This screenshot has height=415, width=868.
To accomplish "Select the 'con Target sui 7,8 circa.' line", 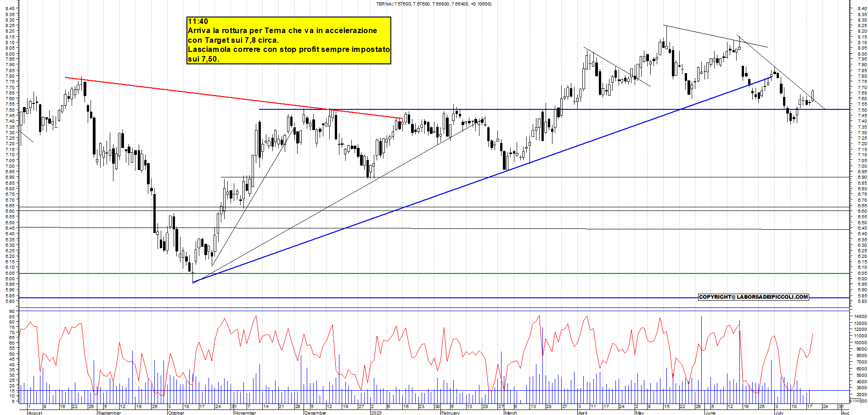I will tap(233, 40).
